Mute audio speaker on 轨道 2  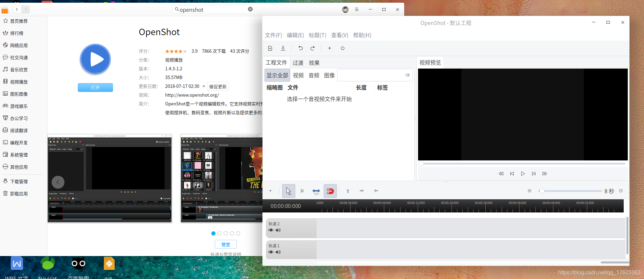(278, 230)
